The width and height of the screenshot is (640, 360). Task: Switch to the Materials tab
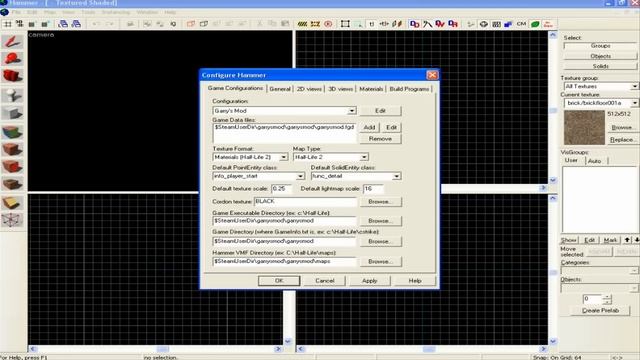click(x=371, y=89)
